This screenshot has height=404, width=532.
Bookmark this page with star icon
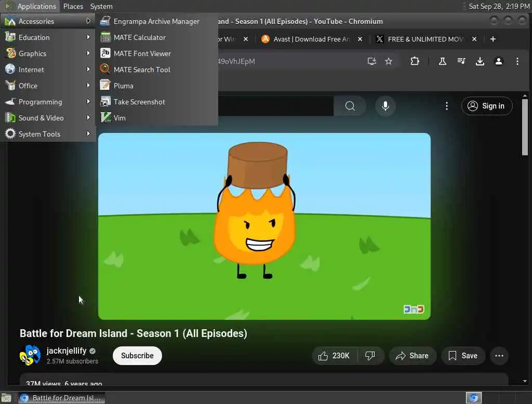click(x=389, y=61)
